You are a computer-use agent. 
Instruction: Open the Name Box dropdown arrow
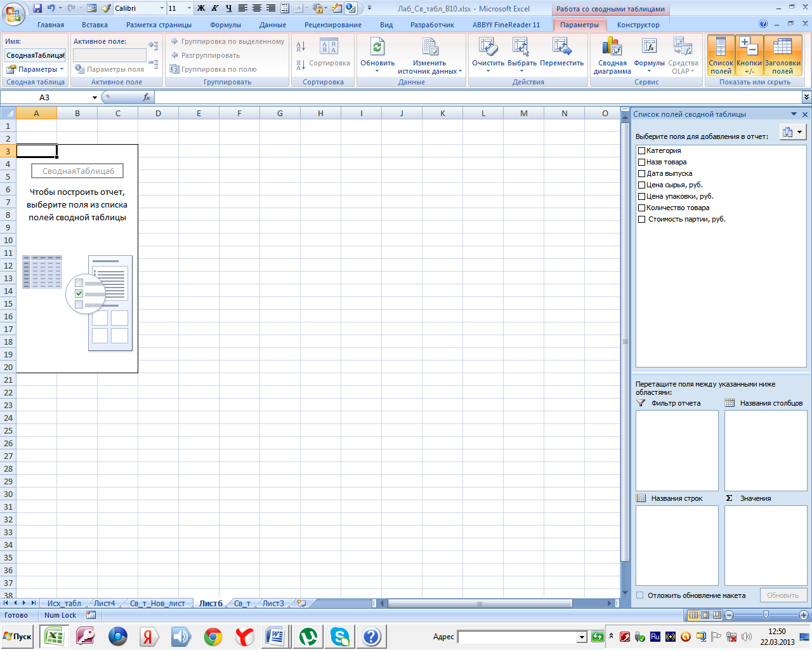click(x=95, y=98)
